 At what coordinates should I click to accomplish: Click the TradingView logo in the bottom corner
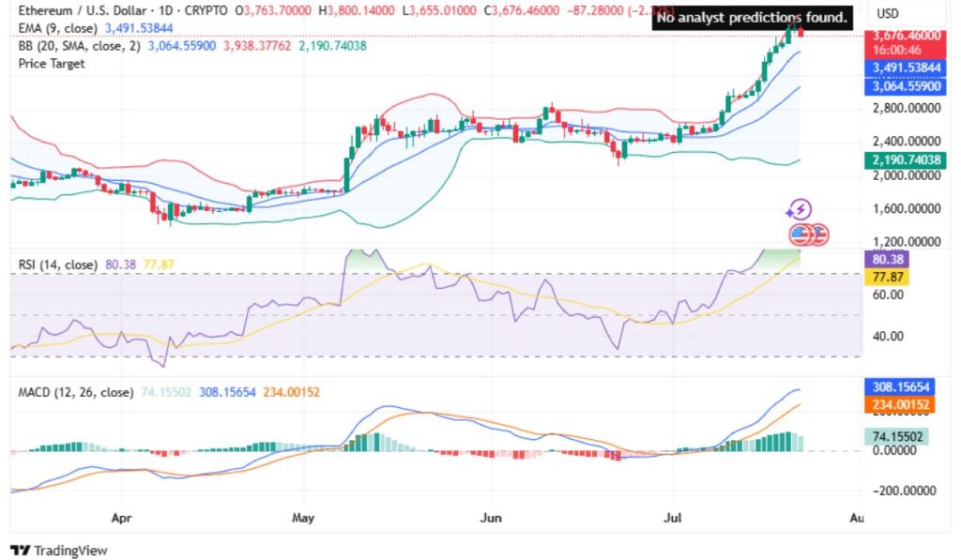(x=56, y=551)
